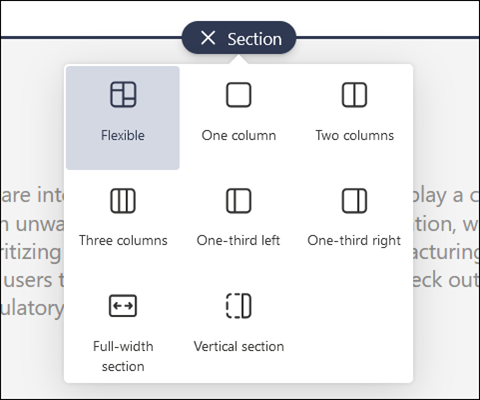Click the Full-width section text label
This screenshot has height=400, width=480.
123,356
